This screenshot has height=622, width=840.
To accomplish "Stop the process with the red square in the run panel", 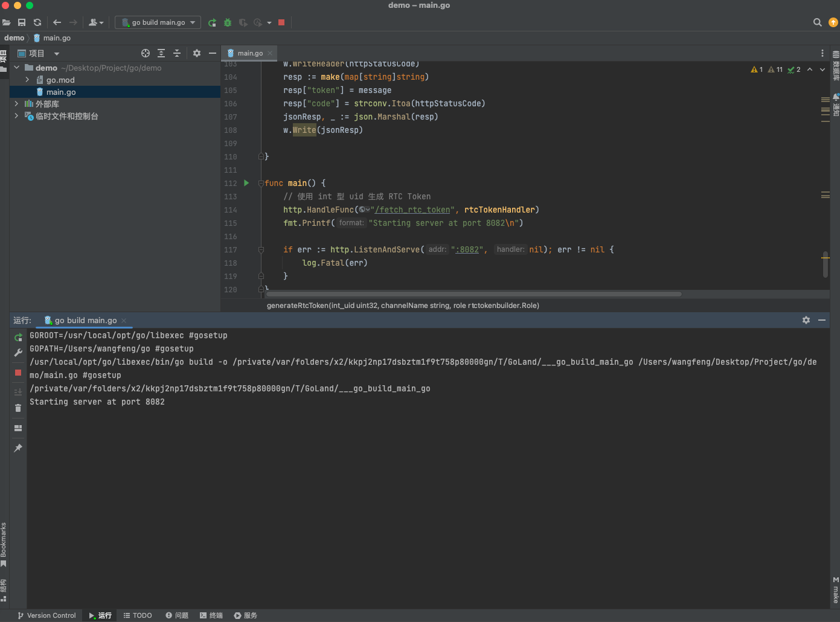I will [18, 373].
